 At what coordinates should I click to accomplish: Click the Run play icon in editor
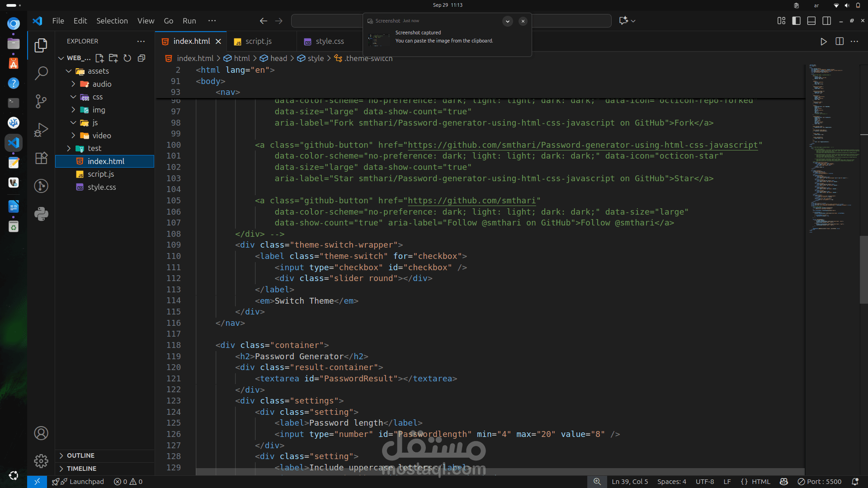[x=824, y=42]
